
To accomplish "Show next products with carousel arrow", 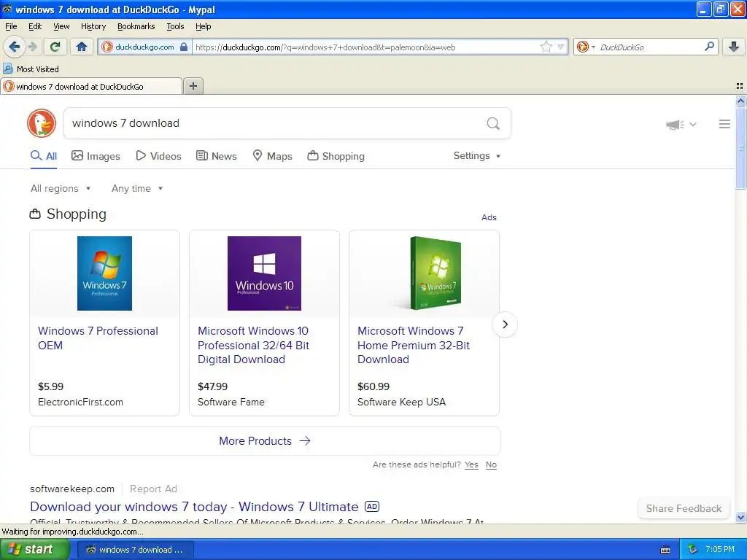I will 505,324.
